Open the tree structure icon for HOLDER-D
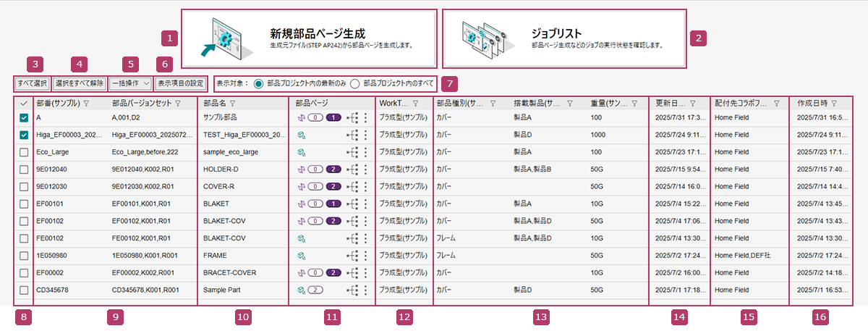The image size is (868, 331). tap(354, 169)
